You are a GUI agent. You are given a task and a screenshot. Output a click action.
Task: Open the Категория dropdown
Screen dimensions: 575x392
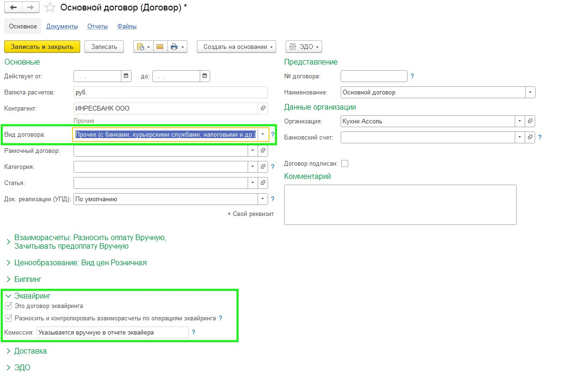(253, 167)
